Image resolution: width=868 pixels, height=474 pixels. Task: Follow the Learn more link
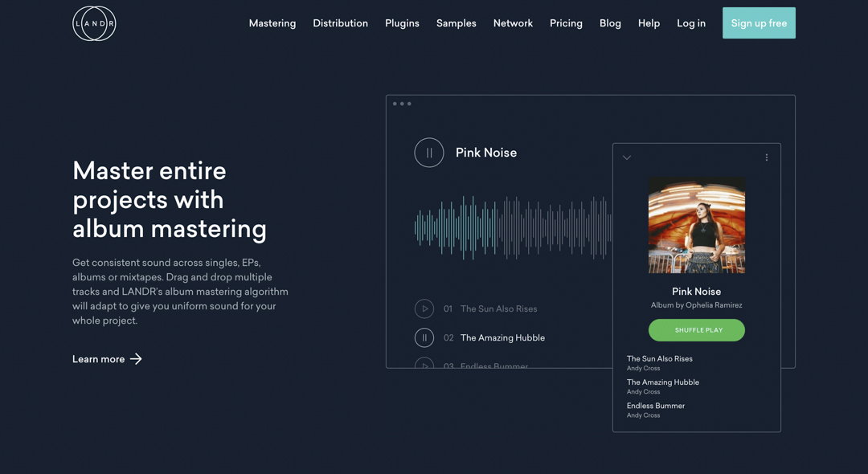tap(107, 359)
